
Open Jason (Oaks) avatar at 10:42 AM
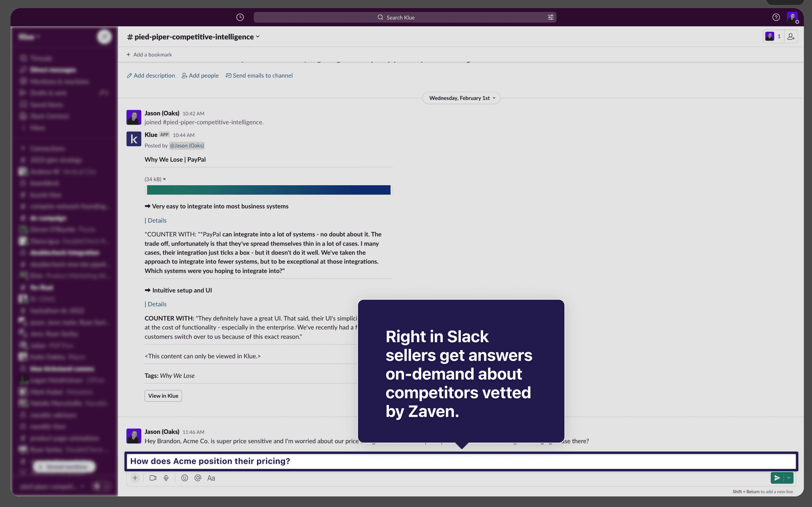point(134,117)
